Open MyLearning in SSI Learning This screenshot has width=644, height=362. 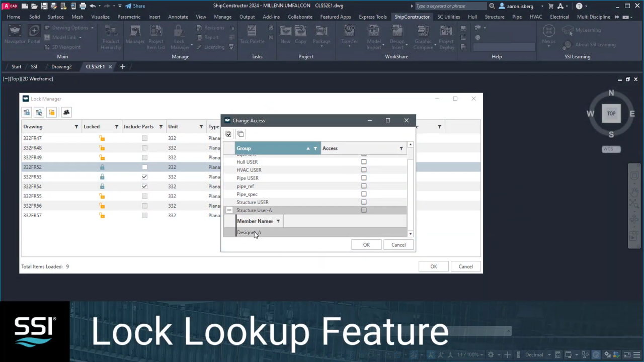(582, 30)
